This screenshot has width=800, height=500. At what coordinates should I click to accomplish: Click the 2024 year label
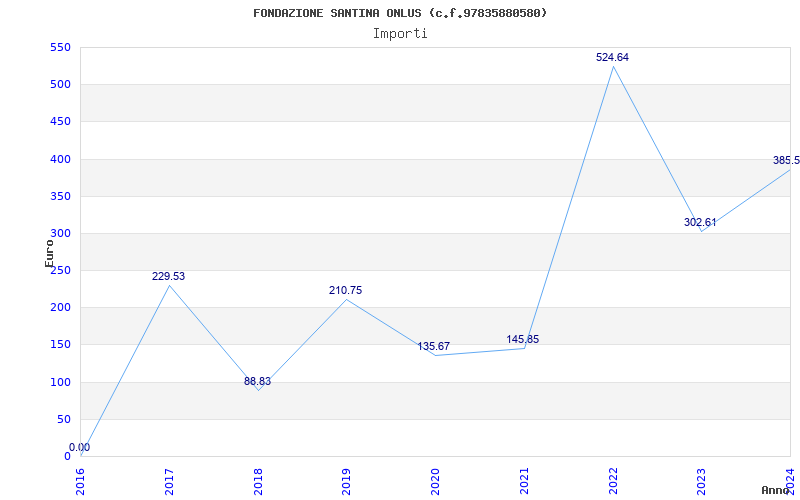tap(790, 481)
